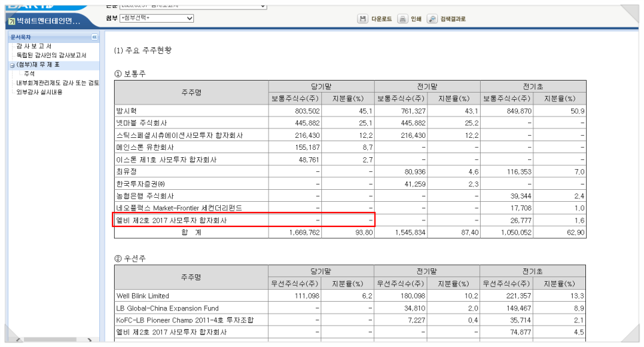Click 엘비 제2호 2017 in preferred stock table
Screen dimensions: 644x347
click(191, 332)
